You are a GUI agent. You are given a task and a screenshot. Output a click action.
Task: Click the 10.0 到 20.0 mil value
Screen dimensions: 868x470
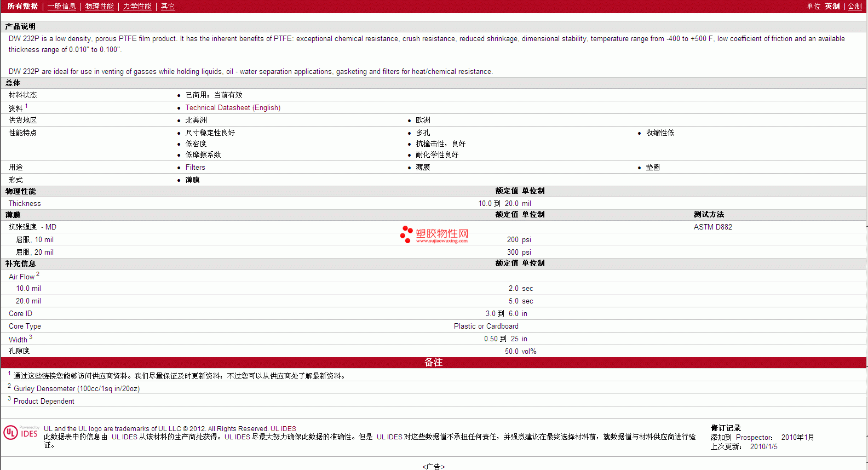[504, 204]
